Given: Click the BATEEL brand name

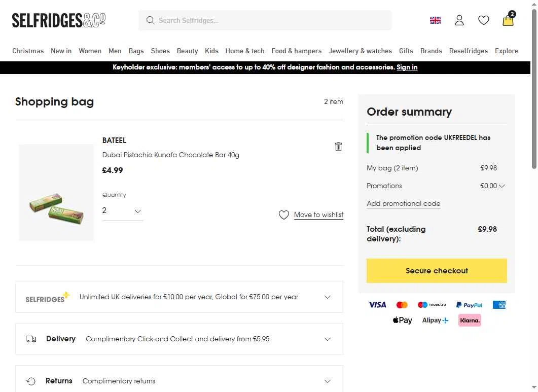Looking at the screenshot, I should pyautogui.click(x=114, y=140).
